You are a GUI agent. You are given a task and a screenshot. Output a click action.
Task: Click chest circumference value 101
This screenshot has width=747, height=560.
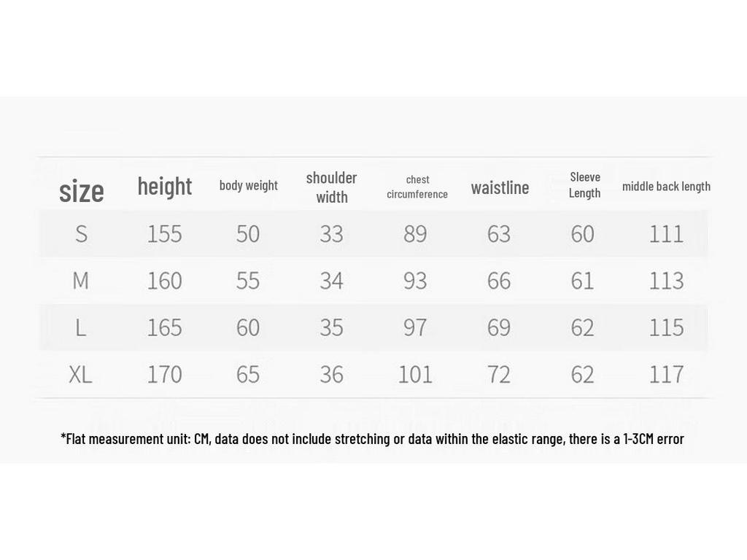415,374
